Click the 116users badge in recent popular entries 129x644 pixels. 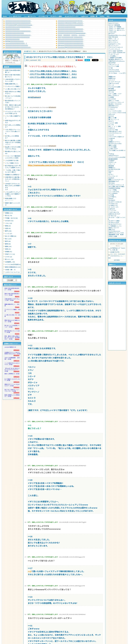(x=17, y=292)
